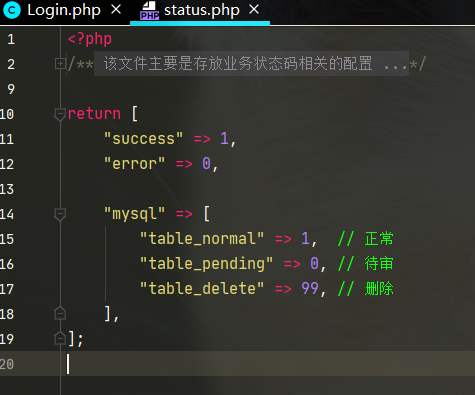Viewport: 475px width, 395px height.
Task: Click the "error" key string
Action: 134,164
